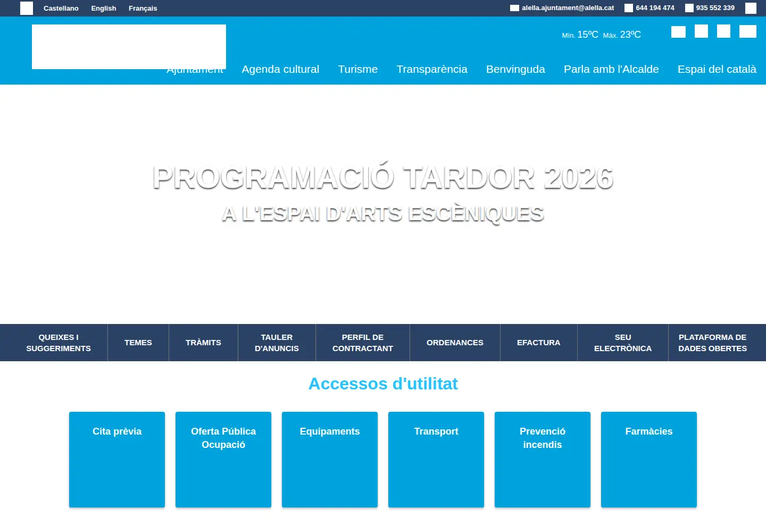Open the eFactura link
766x532 pixels.
point(538,343)
